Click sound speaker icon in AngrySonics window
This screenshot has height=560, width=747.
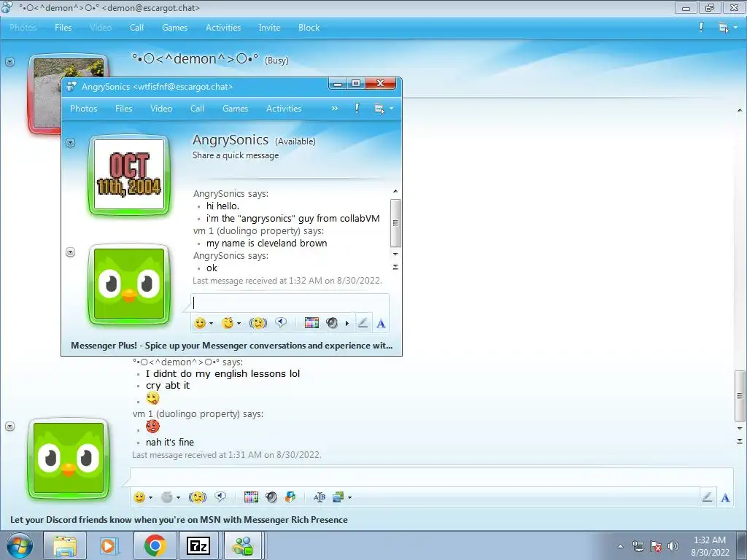pyautogui.click(x=332, y=323)
